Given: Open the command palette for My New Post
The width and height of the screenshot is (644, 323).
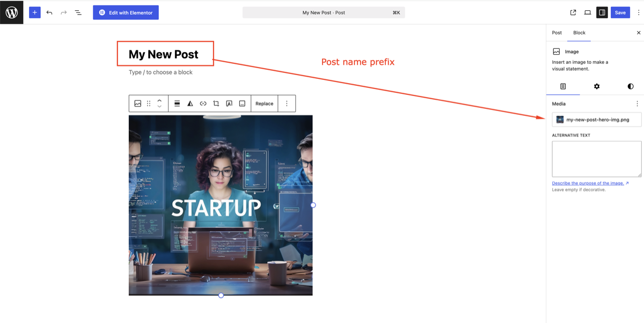Looking at the screenshot, I should (x=324, y=12).
